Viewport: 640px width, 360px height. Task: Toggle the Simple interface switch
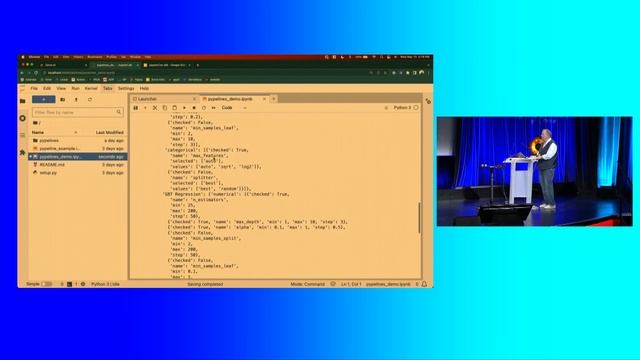[x=47, y=284]
